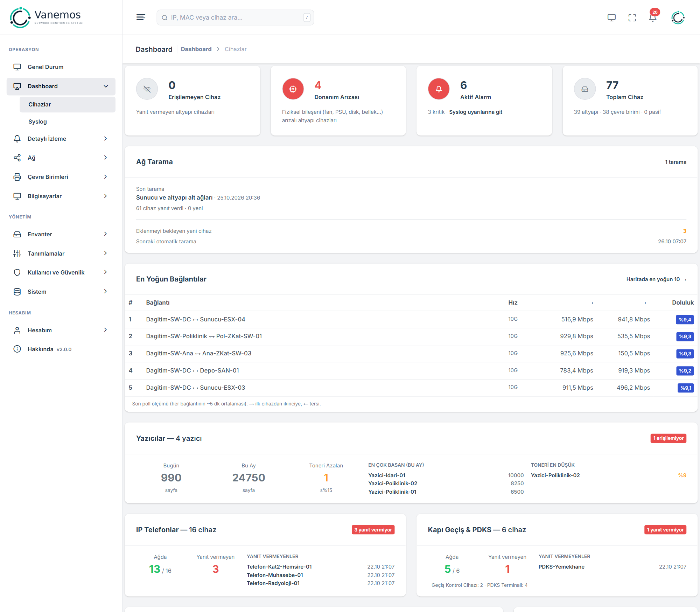Screen dimensions: 700x612
Task: Select Cihazlar submenu item
Action: 68,104
